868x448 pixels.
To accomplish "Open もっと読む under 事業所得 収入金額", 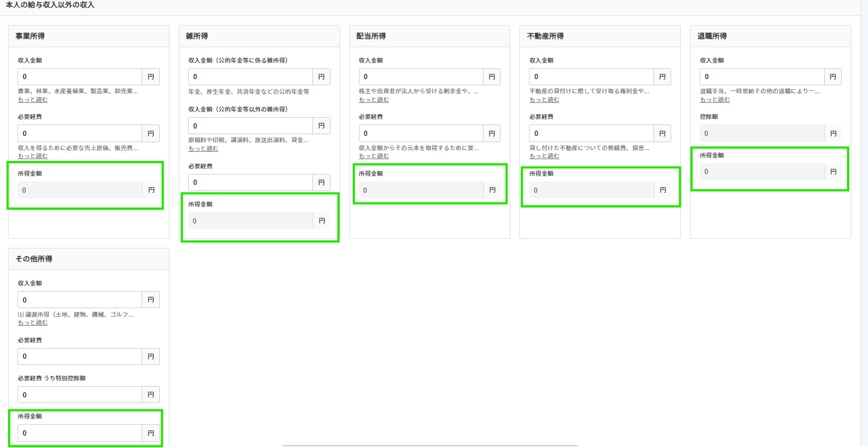I will click(x=32, y=99).
